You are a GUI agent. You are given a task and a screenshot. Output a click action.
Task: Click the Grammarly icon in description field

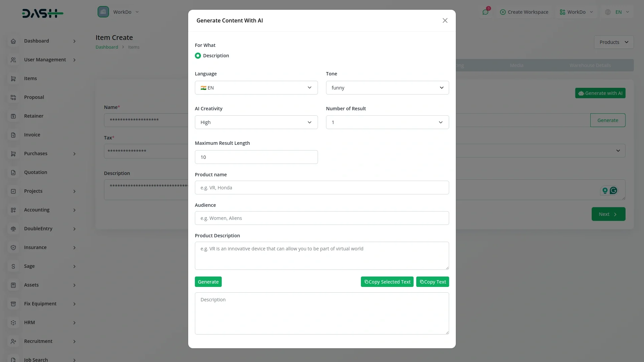tap(613, 190)
